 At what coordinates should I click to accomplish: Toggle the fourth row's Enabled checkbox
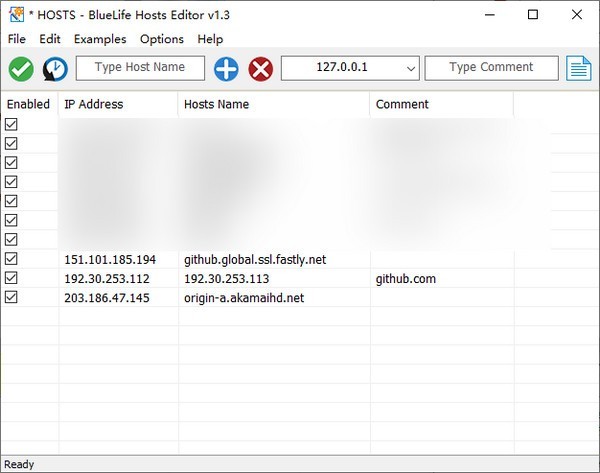pyautogui.click(x=11, y=182)
